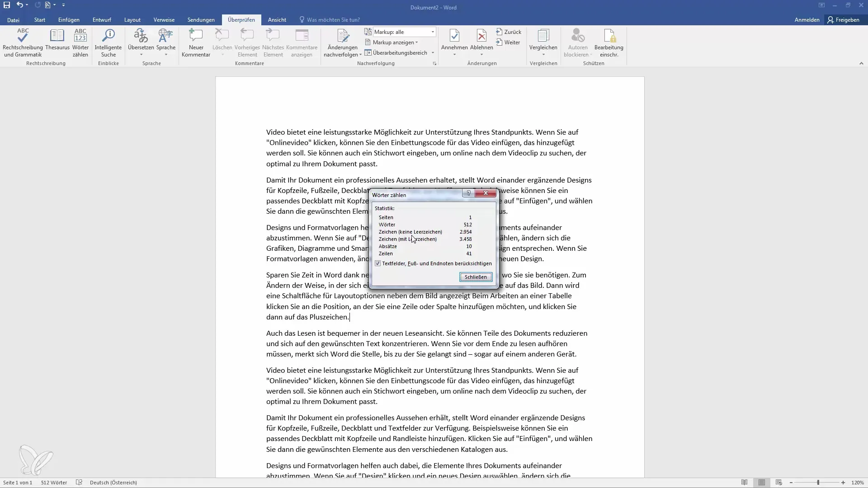Open the Nachverfolgung dialog launcher
868x488 pixels.
[434, 64]
